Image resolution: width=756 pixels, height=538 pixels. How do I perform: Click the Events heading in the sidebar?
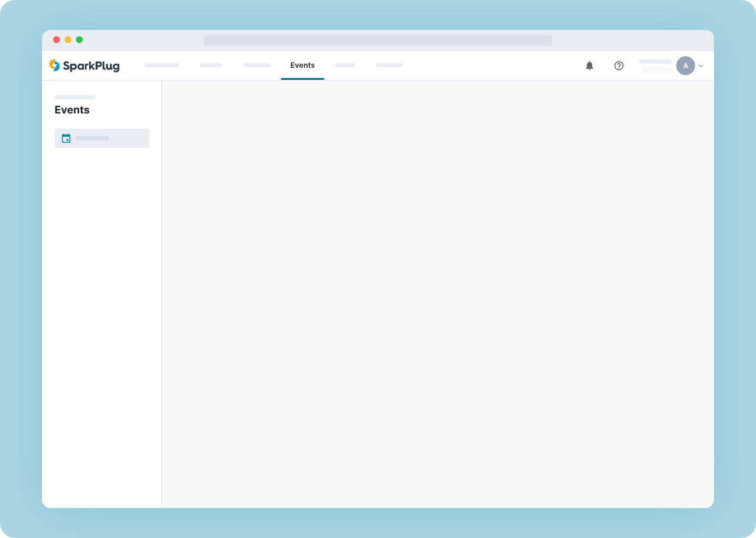pyautogui.click(x=72, y=110)
